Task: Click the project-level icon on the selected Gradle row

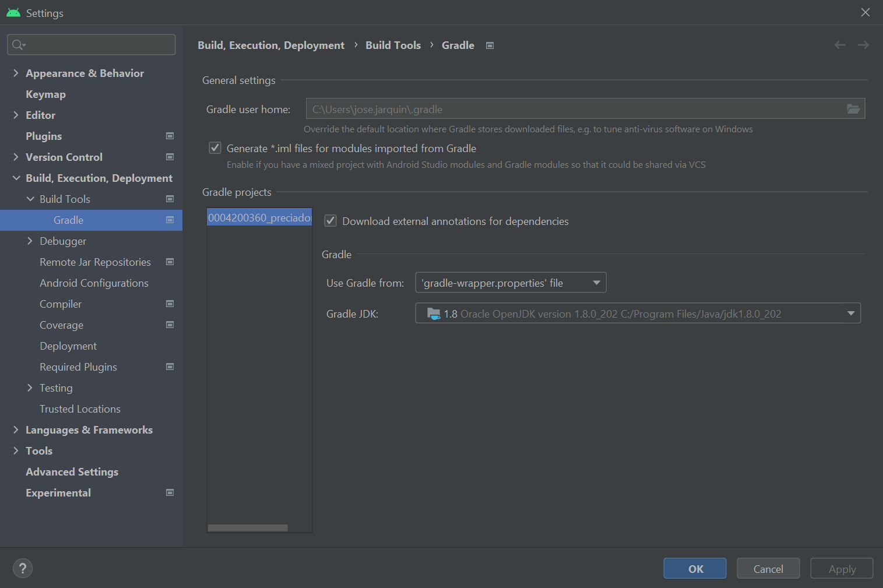Action: point(170,220)
